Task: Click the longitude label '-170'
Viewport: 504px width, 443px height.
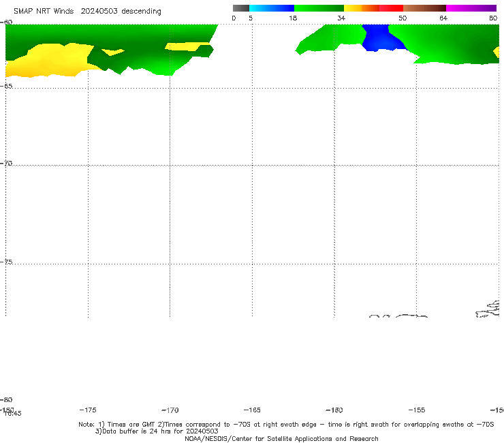Action: [x=170, y=410]
